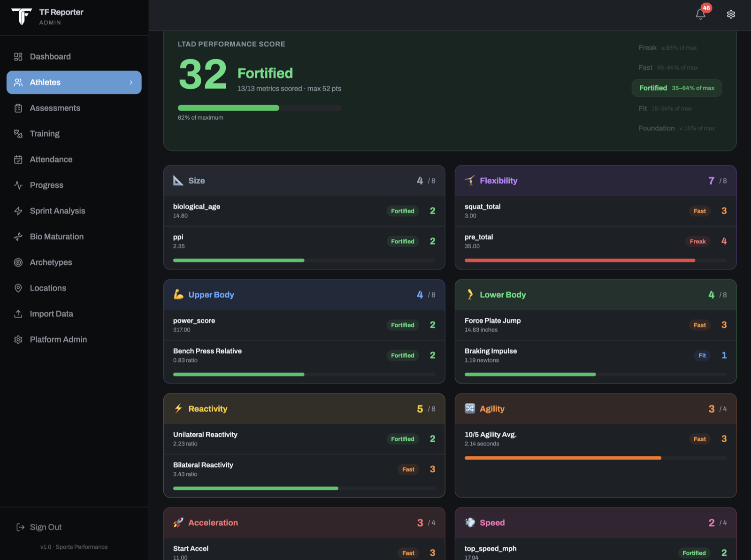The height and width of the screenshot is (560, 751).
Task: Click the Fit badge on Braking Impulse
Action: pyautogui.click(x=702, y=355)
